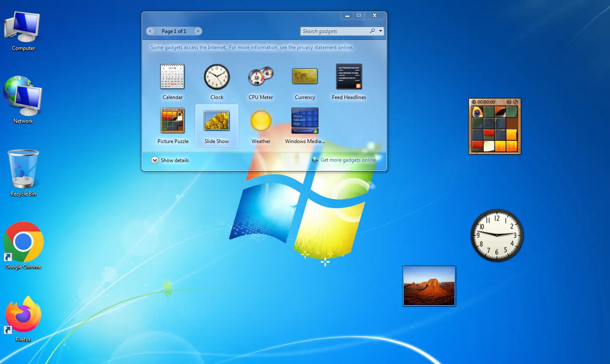The image size is (610, 364).
Task: Select the Currency gadget
Action: point(305,80)
